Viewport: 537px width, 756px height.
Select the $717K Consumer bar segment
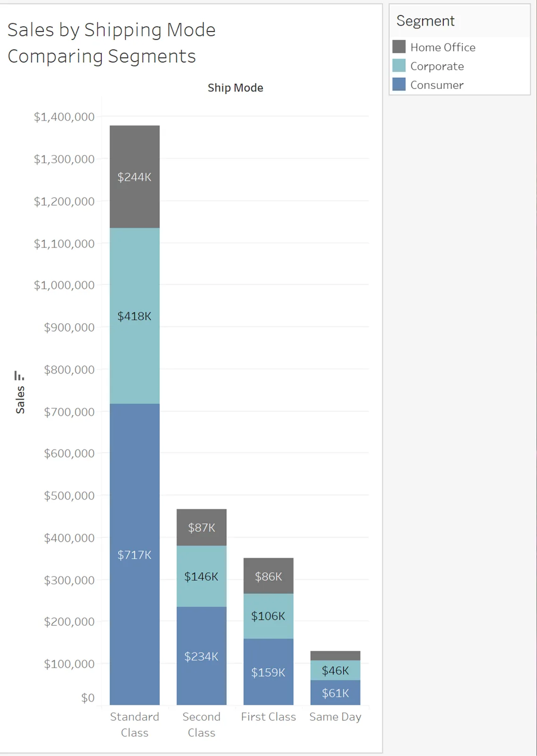135,554
